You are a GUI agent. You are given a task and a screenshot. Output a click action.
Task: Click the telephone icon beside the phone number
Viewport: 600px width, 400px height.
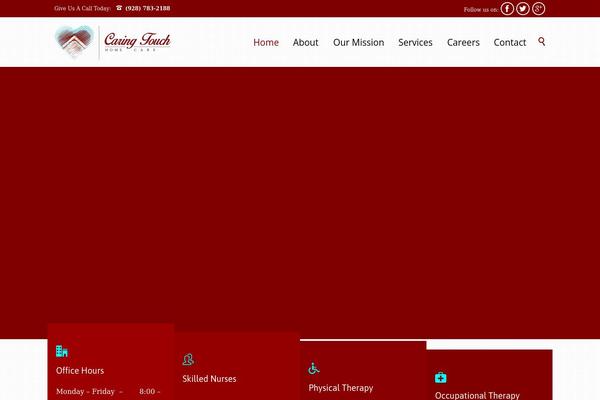(119, 8)
